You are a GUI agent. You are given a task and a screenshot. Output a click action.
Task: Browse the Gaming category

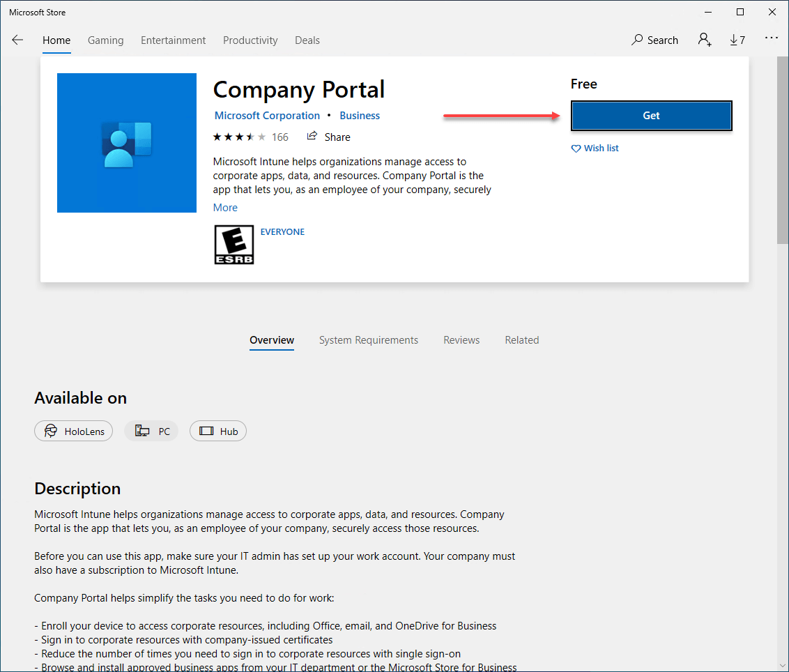coord(105,40)
